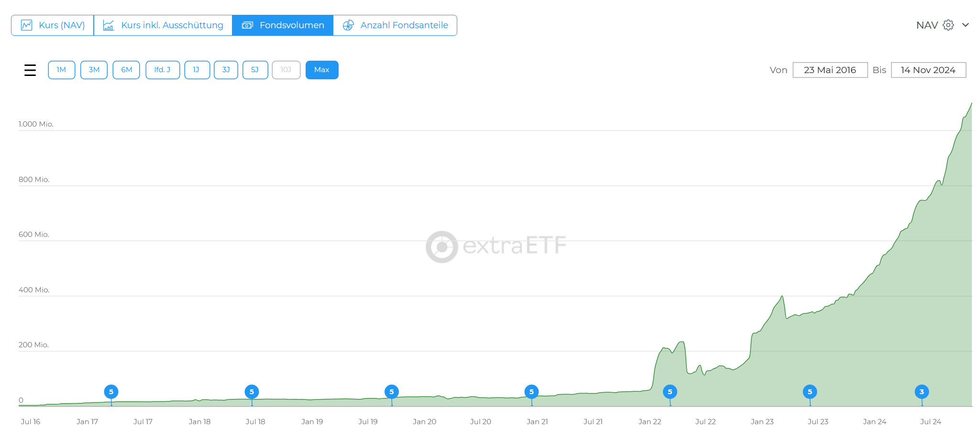Viewport: 980px width, 429px height.
Task: Select the 3J time range
Action: coord(226,70)
